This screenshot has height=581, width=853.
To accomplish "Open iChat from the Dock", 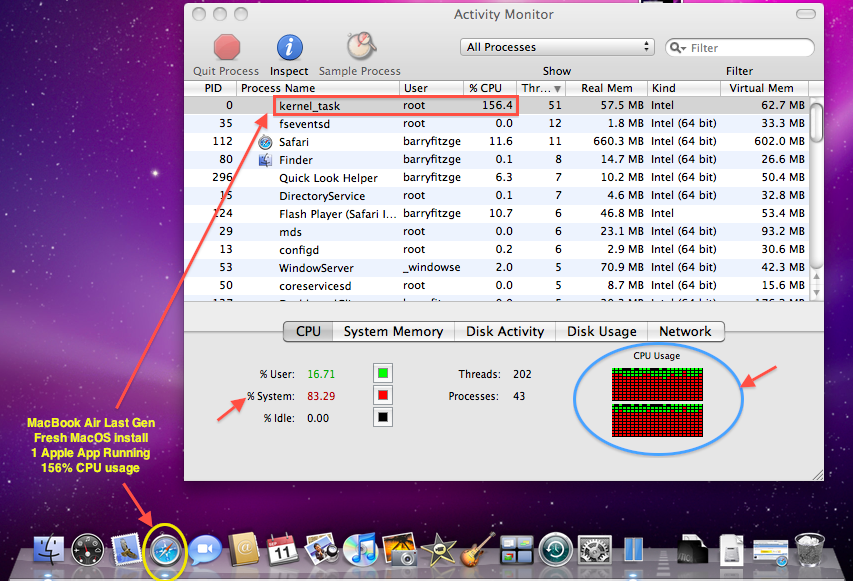I will click(x=205, y=549).
